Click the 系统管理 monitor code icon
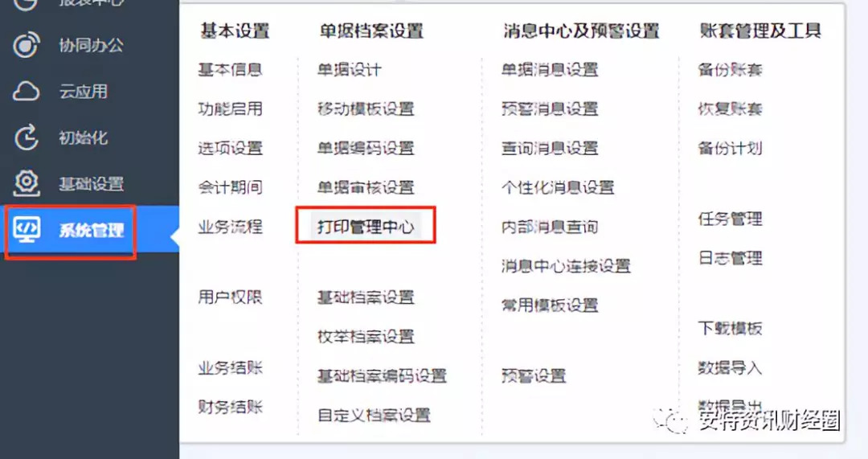This screenshot has height=459, width=868. point(27,229)
